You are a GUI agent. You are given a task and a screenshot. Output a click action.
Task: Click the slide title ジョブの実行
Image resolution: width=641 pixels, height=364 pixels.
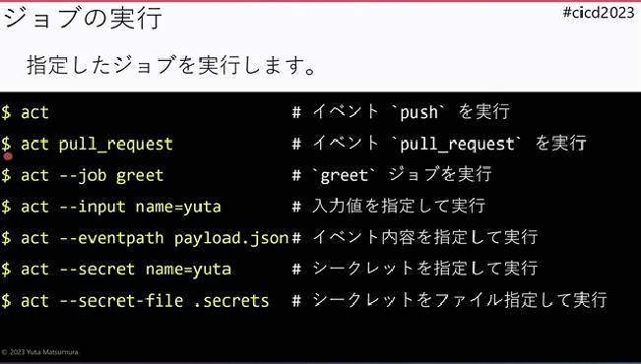tap(84, 18)
